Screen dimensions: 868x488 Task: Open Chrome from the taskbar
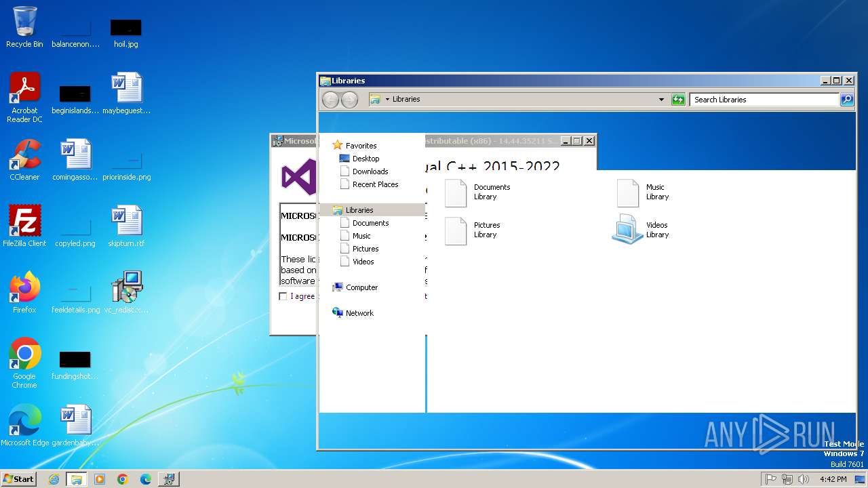click(x=123, y=479)
